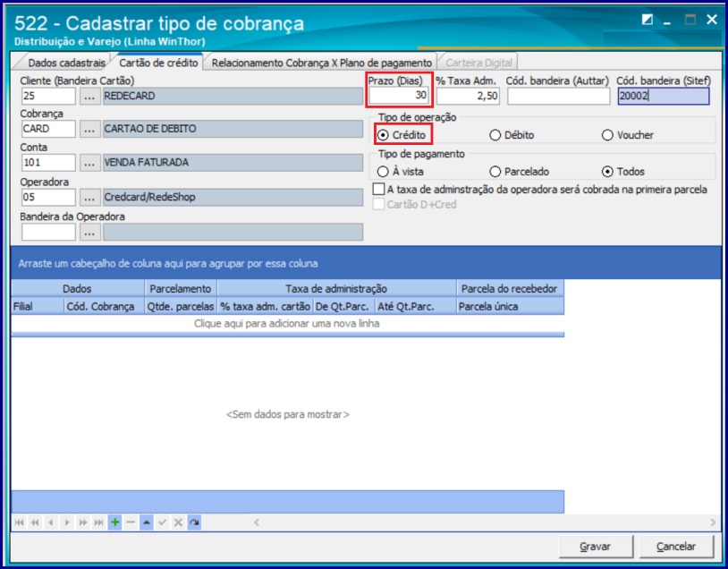This screenshot has width=728, height=569.
Task: Open lookup button for Operadora
Action: tap(89, 198)
